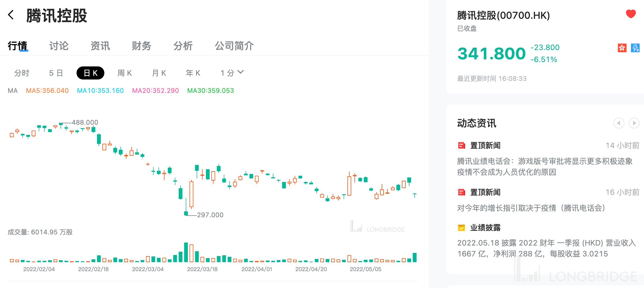Show previous news with the left arrow

coord(619,123)
